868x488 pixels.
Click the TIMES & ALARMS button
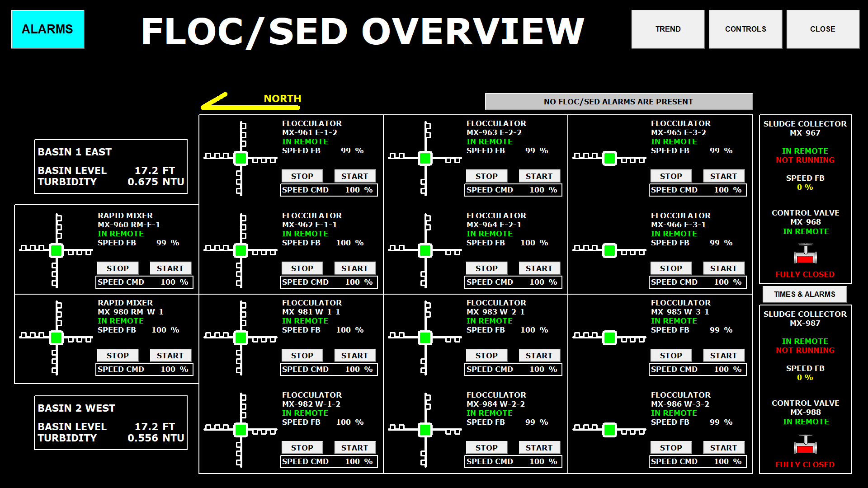coord(804,294)
